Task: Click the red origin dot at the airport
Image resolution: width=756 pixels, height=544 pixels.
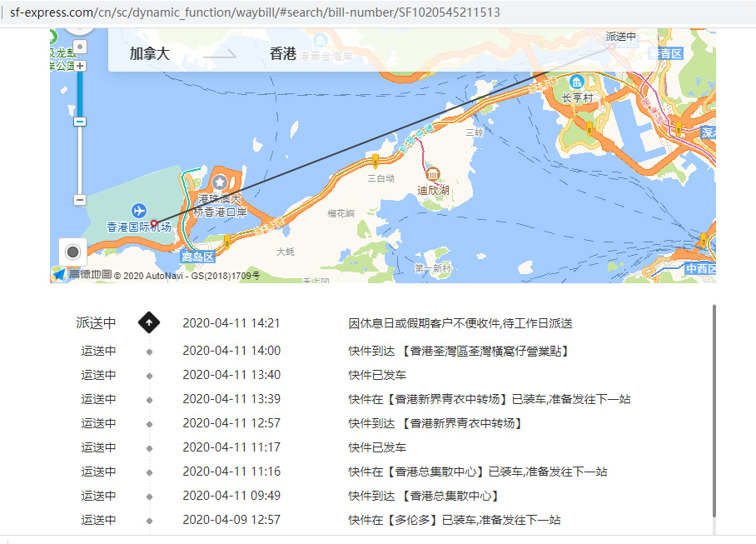Action: pyautogui.click(x=154, y=221)
